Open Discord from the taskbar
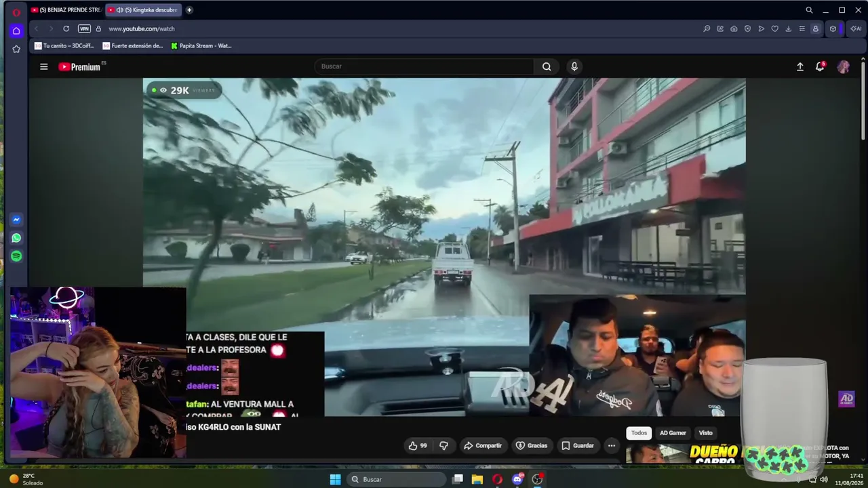The height and width of the screenshot is (488, 868). coord(518,479)
